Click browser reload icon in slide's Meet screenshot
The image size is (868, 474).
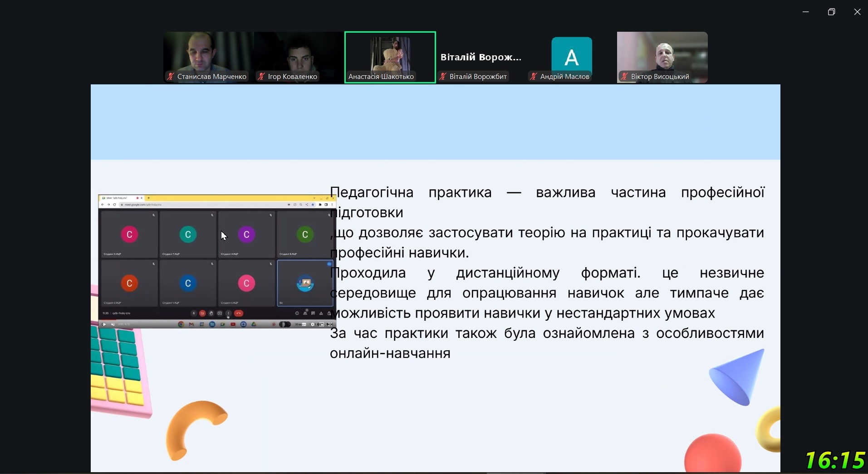(x=115, y=205)
